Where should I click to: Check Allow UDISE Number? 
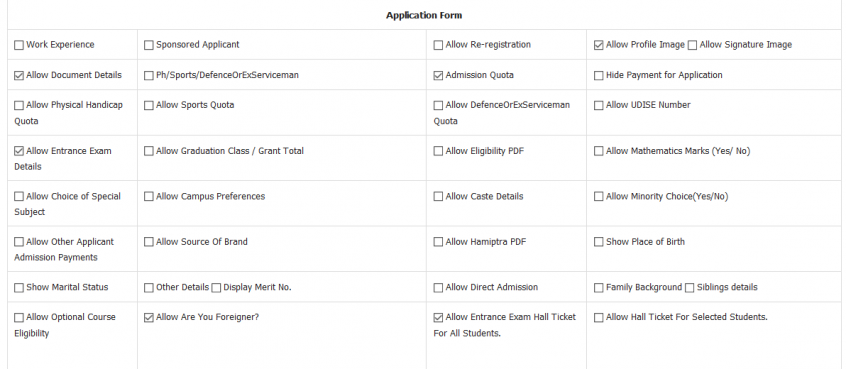[598, 106]
